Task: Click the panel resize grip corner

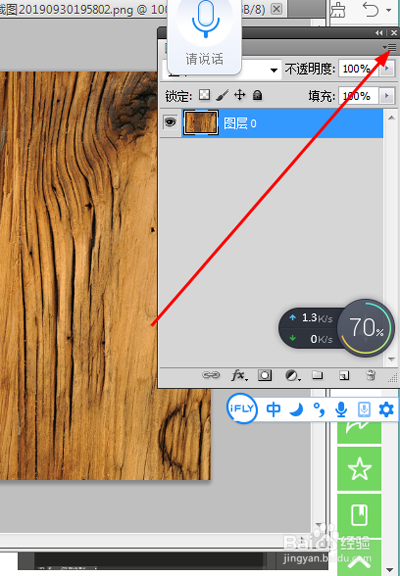Action: (x=393, y=378)
